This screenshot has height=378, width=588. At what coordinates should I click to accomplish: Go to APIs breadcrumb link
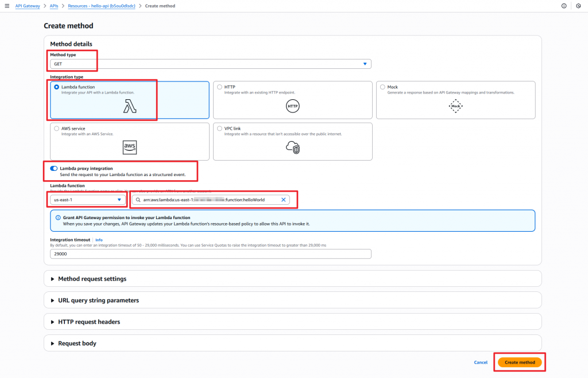pyautogui.click(x=54, y=6)
